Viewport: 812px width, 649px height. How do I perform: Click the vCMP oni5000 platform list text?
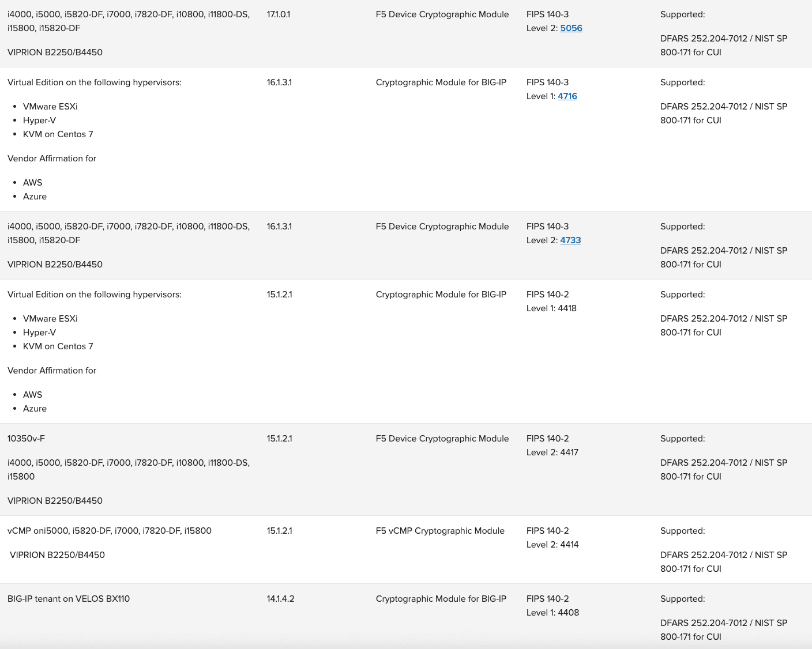click(110, 531)
